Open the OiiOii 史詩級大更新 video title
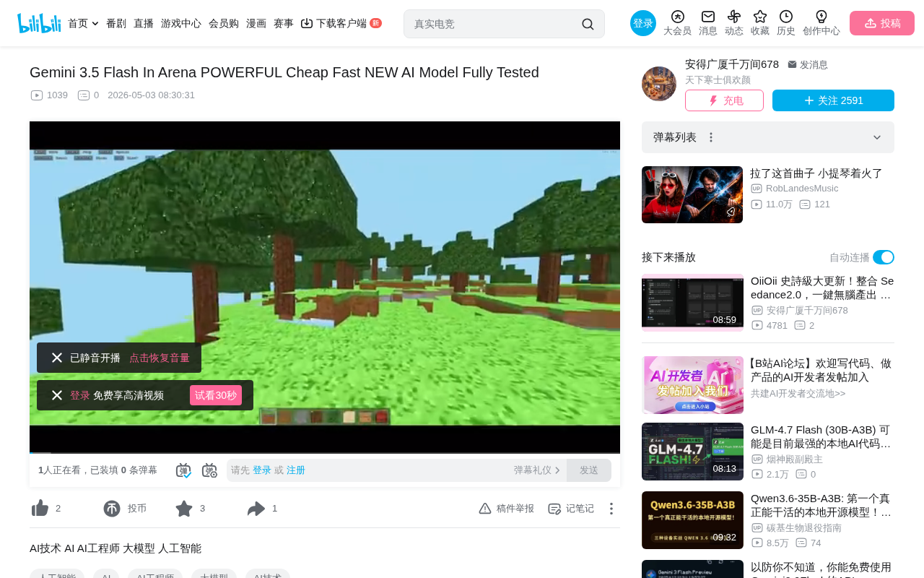This screenshot has width=924, height=578. coord(822,288)
